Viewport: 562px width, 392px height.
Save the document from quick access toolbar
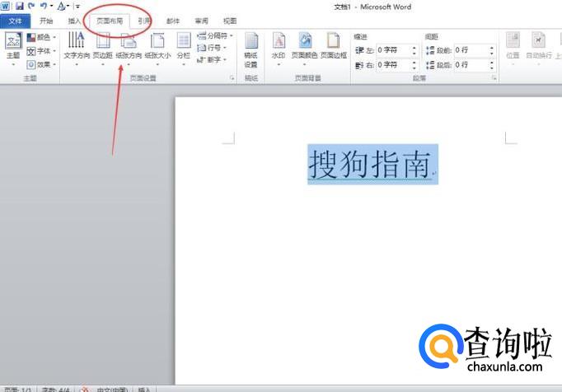pyautogui.click(x=19, y=6)
